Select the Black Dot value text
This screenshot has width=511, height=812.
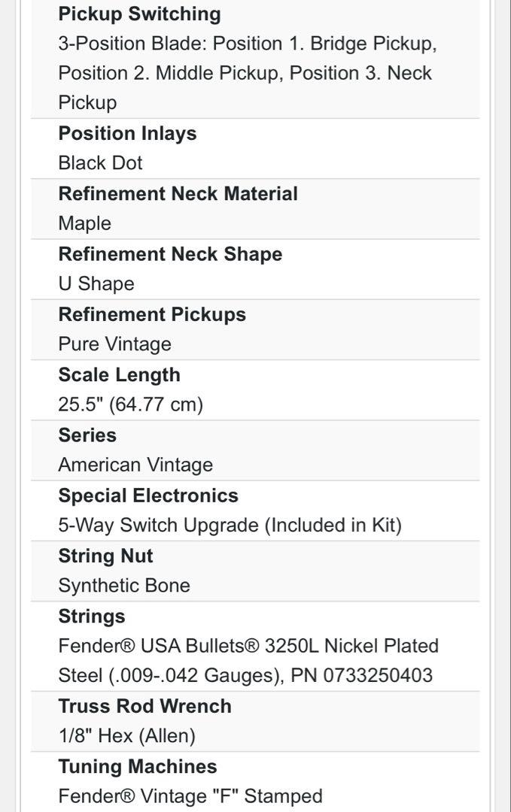tap(100, 162)
